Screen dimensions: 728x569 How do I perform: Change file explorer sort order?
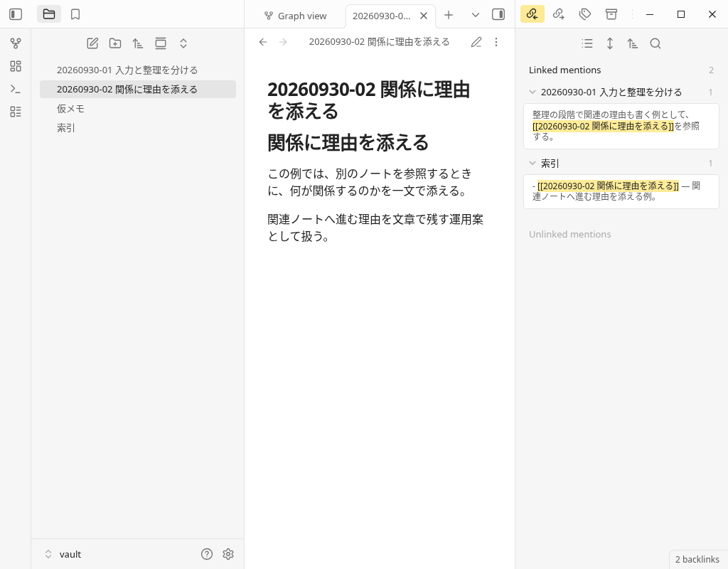pos(138,43)
